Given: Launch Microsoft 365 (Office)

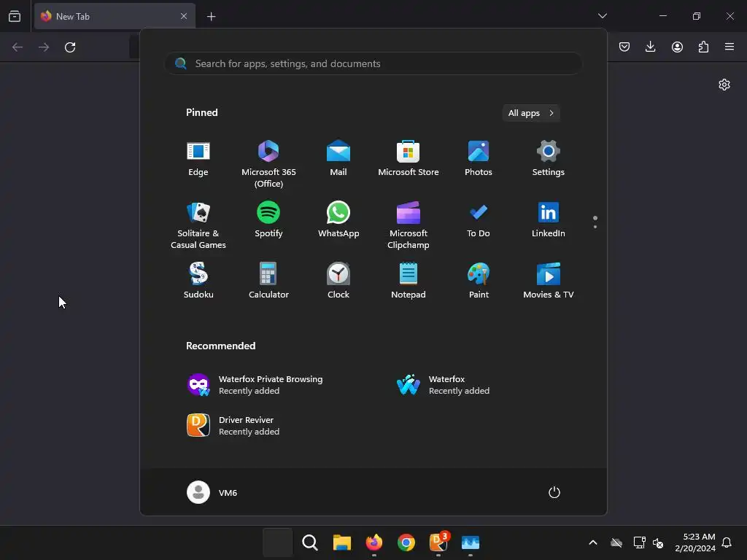Looking at the screenshot, I should coord(268,164).
